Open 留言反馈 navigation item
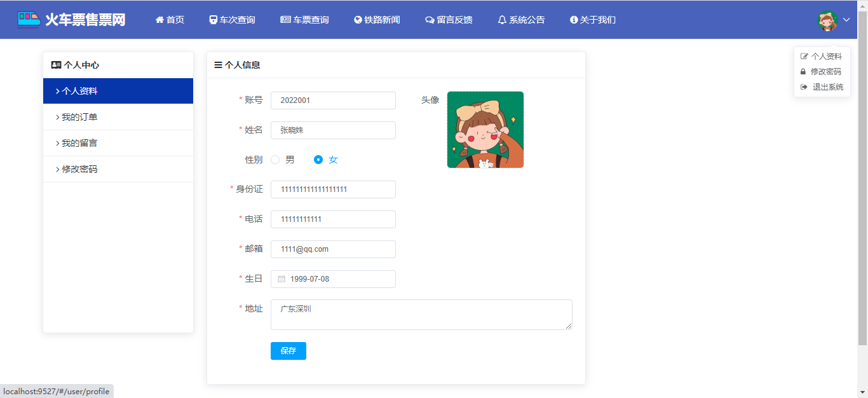The image size is (868, 398). [449, 20]
